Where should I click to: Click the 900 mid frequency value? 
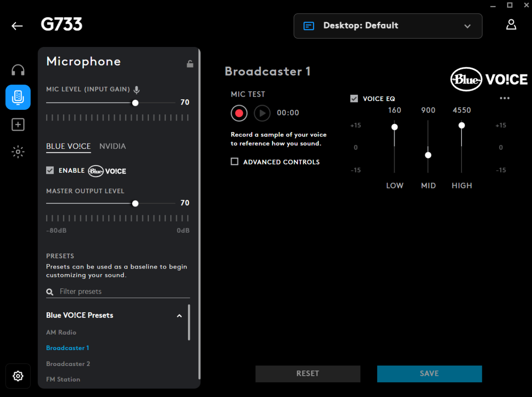428,110
